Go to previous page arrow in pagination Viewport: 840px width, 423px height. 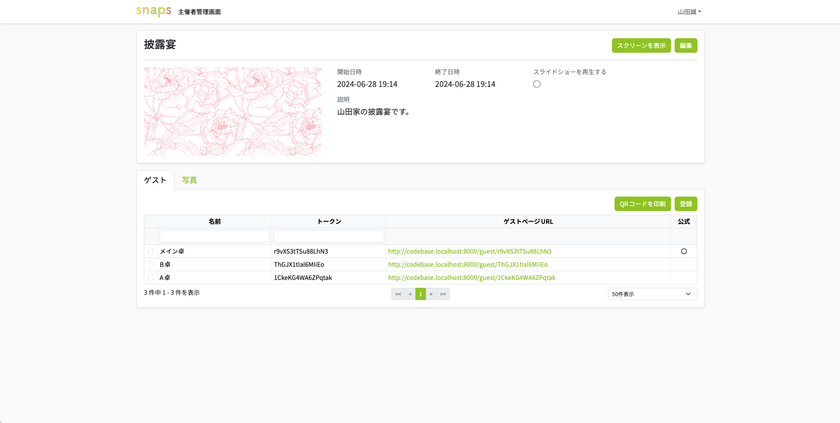[410, 294]
